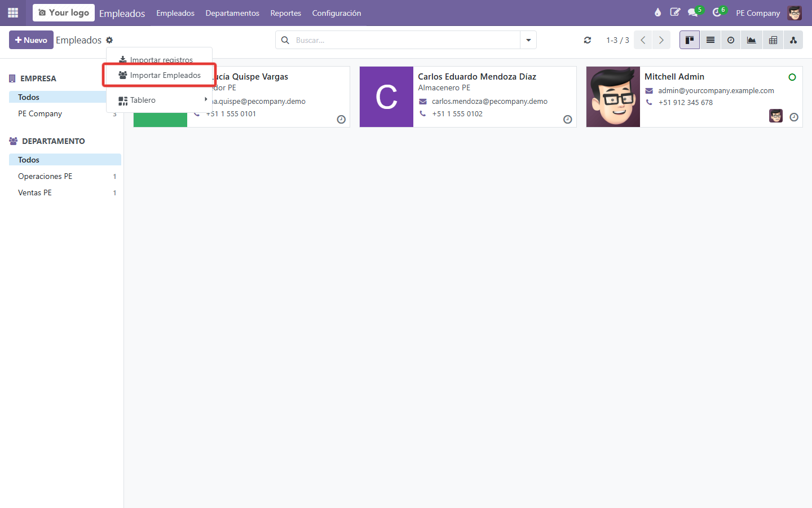
Task: Switch to activity view clock icon
Action: (731, 40)
